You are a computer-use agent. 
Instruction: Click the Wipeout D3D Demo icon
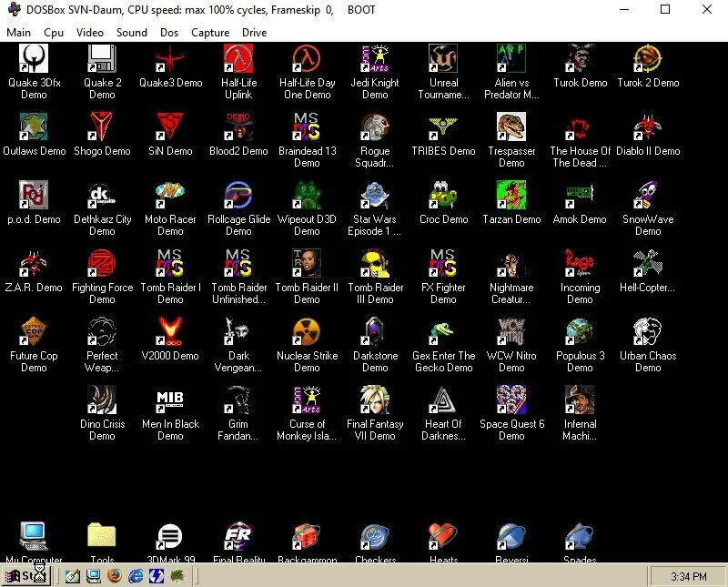(307, 195)
